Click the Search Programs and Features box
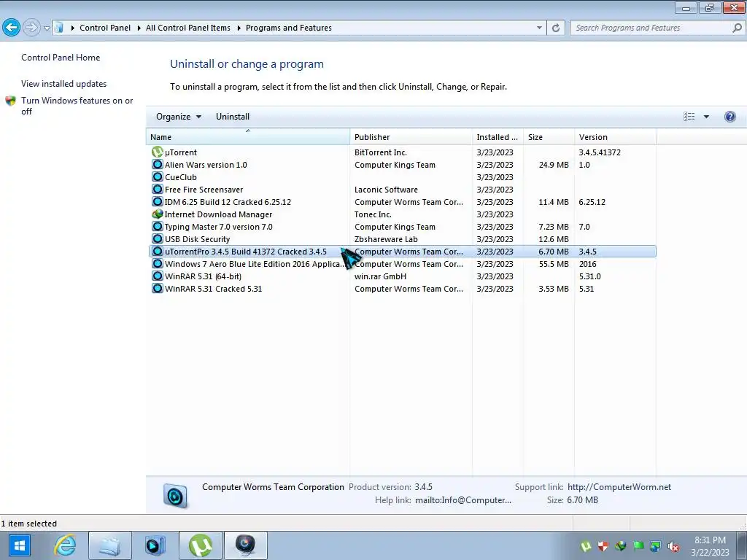 (x=651, y=28)
